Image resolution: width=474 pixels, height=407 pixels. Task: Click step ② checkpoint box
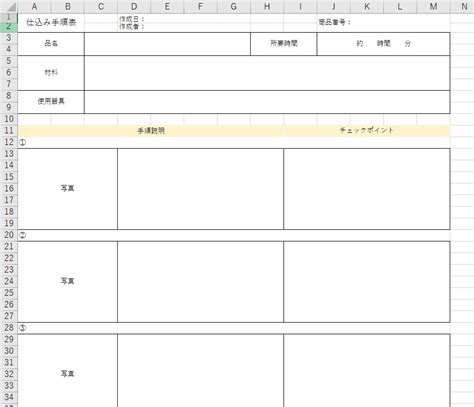(367, 281)
